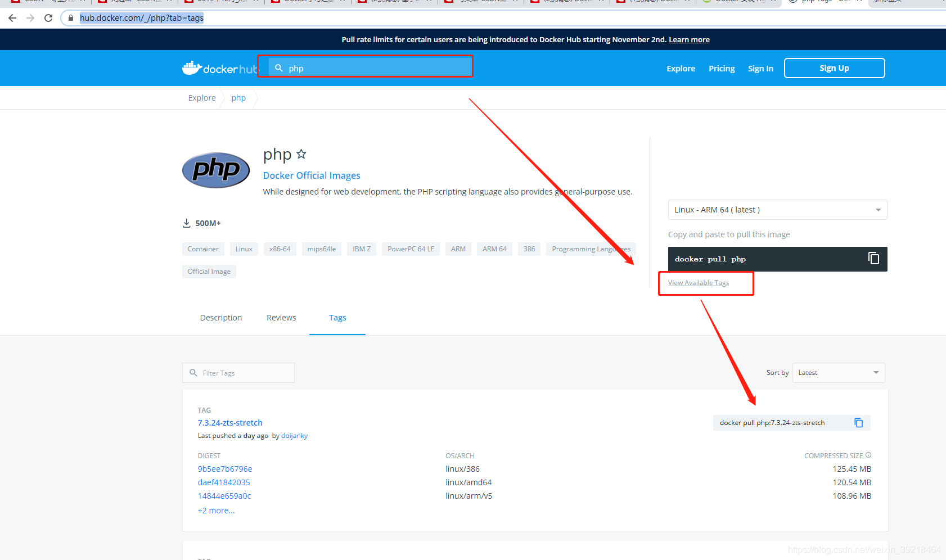Click the Pricing navigation item

click(722, 69)
